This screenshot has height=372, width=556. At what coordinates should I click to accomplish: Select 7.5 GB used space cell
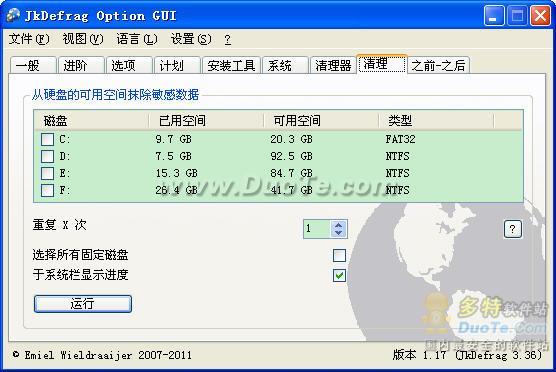tap(174, 156)
